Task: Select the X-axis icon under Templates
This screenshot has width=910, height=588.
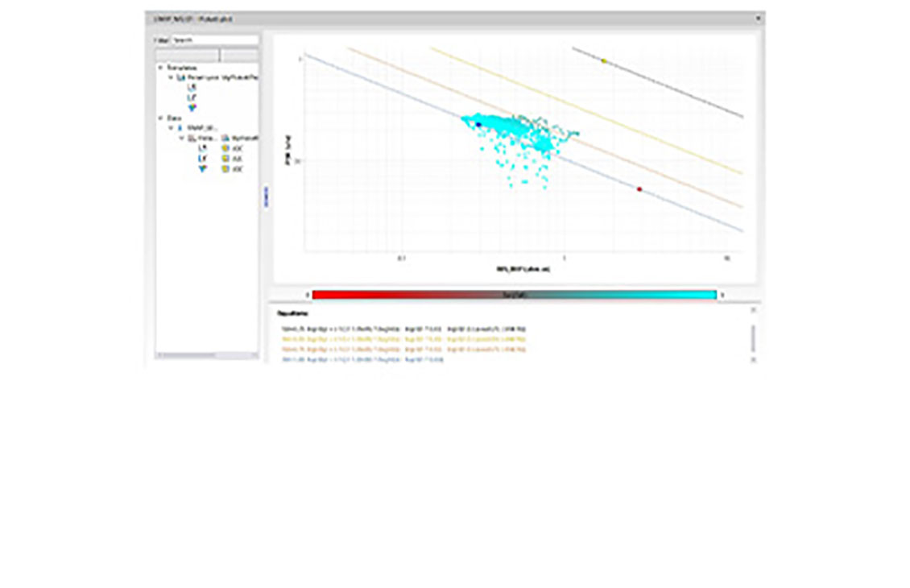Action: pyautogui.click(x=191, y=87)
